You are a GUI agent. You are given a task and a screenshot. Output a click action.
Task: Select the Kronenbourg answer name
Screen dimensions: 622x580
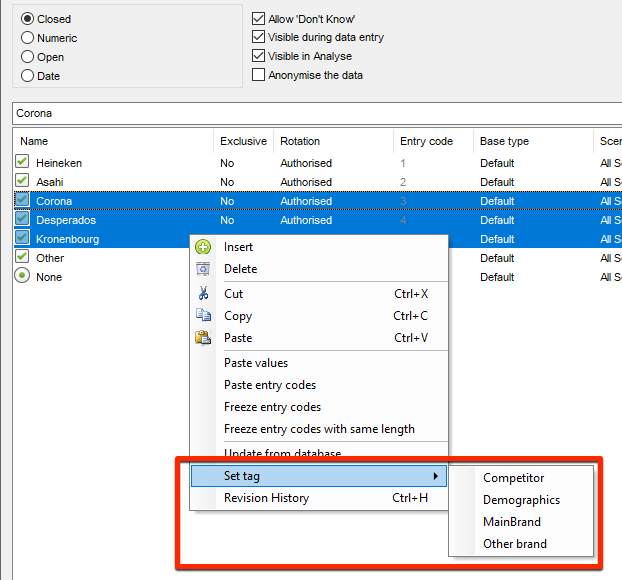coord(67,239)
